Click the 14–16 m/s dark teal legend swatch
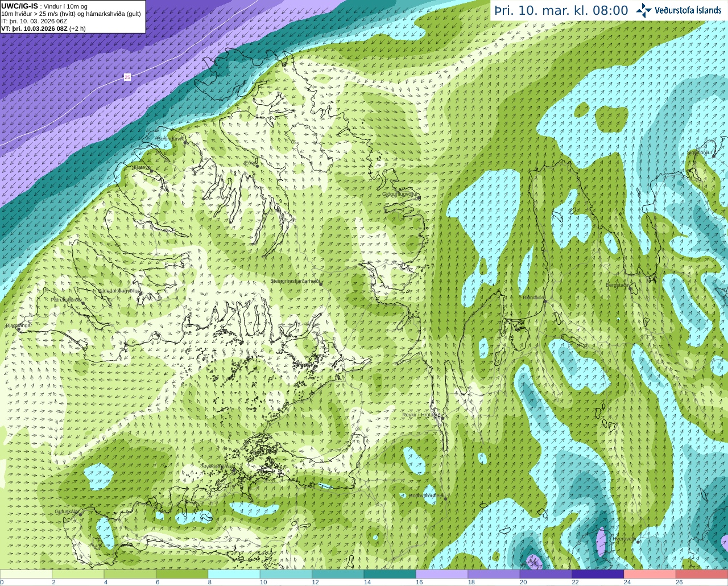Image resolution: width=728 pixels, height=586 pixels. 390,574
